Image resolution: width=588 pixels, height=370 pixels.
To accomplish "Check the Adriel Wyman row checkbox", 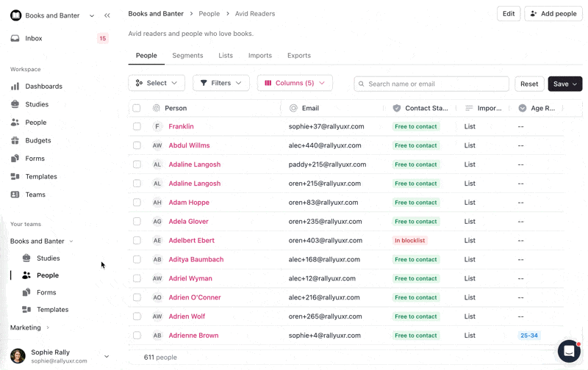I will pos(137,278).
